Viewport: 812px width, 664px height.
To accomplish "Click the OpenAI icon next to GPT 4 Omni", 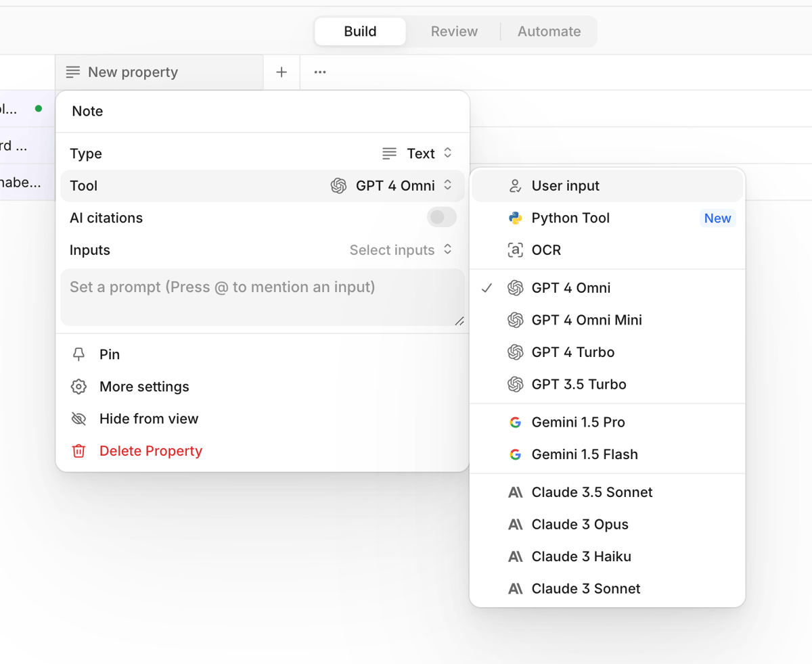I will click(515, 288).
